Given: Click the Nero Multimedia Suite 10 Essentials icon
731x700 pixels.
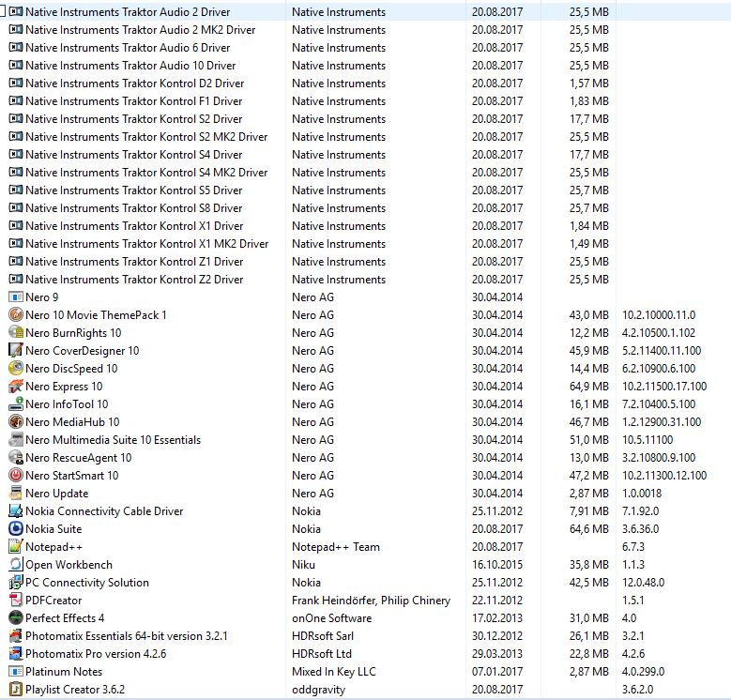Looking at the screenshot, I should tap(16, 439).
